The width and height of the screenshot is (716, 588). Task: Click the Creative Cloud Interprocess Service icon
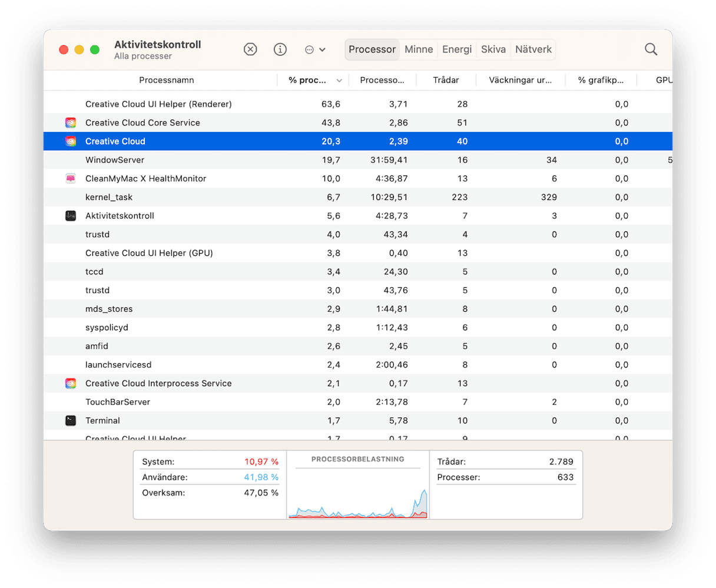(71, 383)
